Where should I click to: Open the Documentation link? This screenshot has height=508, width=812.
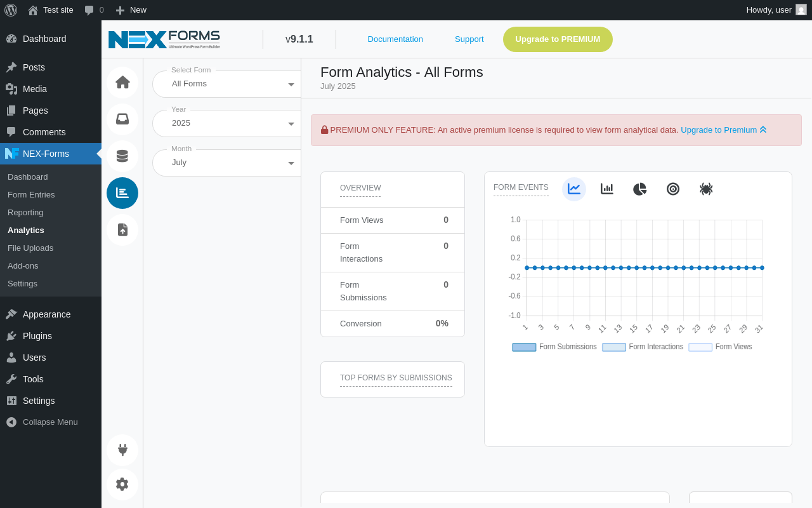pyautogui.click(x=395, y=39)
